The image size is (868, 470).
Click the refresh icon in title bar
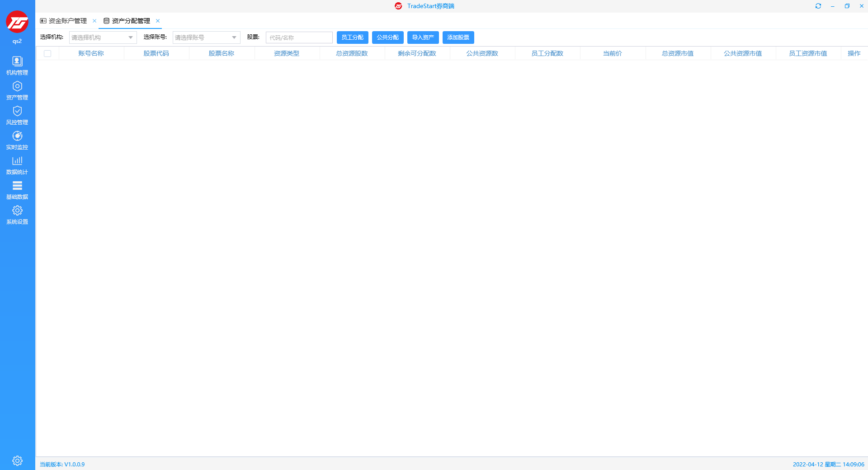[x=818, y=6]
